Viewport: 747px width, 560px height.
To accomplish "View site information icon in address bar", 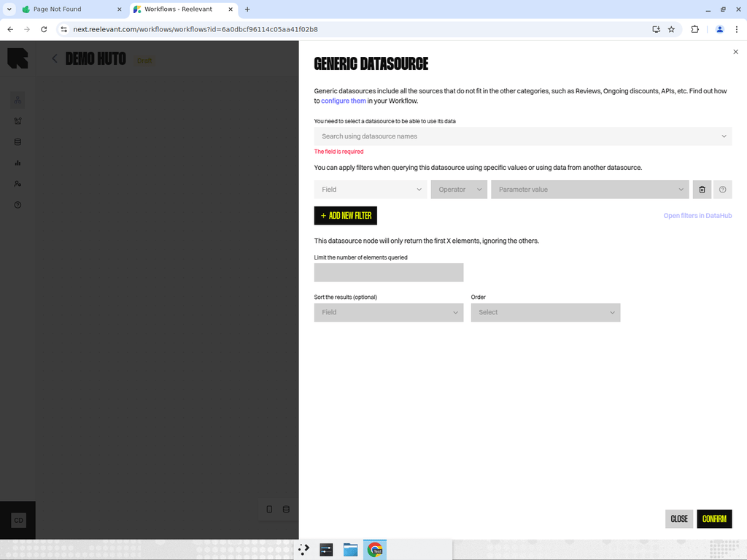I will pyautogui.click(x=64, y=29).
